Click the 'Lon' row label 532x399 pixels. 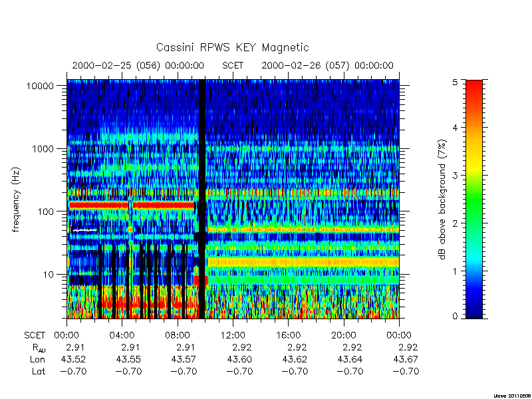37,359
